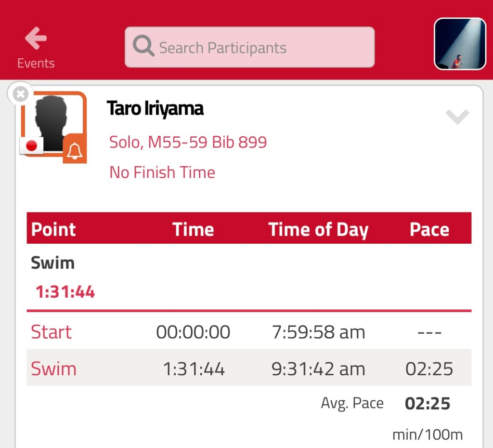The image size is (493, 448).
Task: Click the Time column header
Action: (193, 229)
